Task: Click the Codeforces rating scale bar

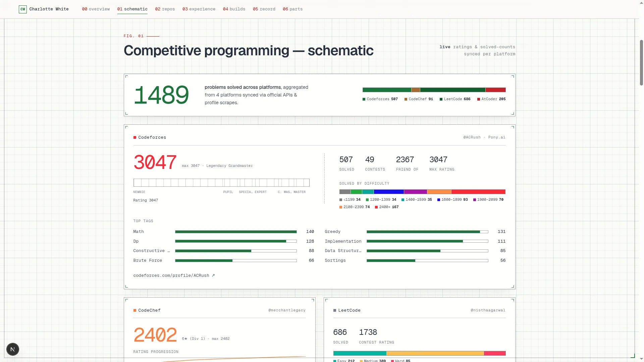Action: pyautogui.click(x=221, y=183)
